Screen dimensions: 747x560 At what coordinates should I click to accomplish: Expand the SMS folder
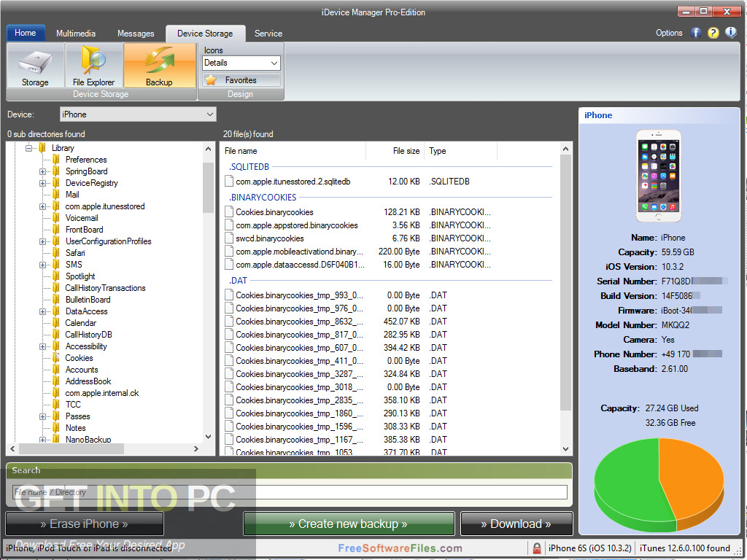(x=42, y=265)
